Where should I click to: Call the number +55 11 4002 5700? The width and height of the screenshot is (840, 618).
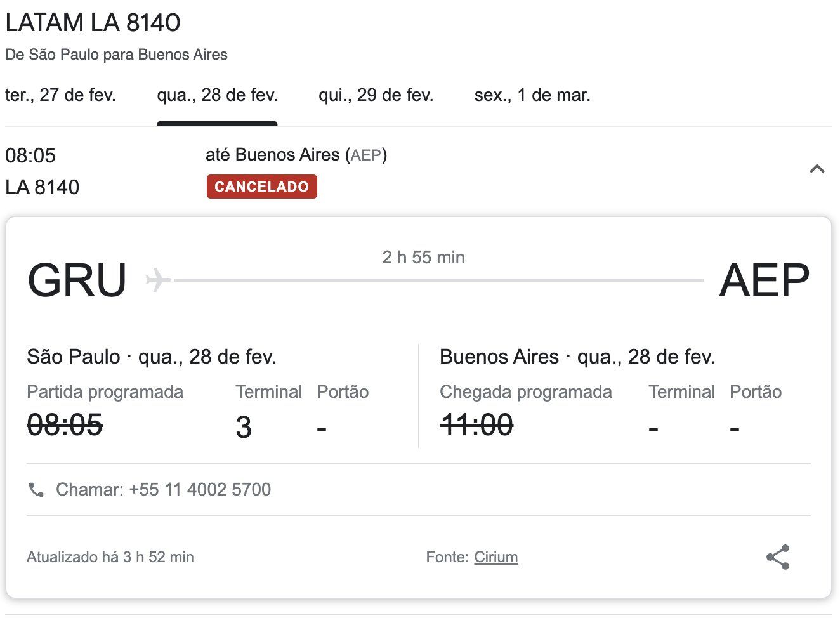(x=200, y=489)
